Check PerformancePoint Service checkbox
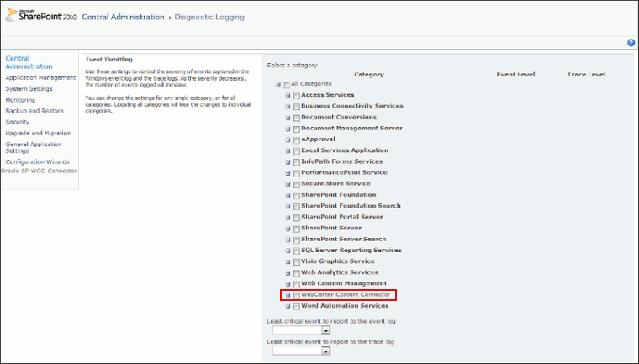The width and height of the screenshot is (639, 364). (x=296, y=174)
